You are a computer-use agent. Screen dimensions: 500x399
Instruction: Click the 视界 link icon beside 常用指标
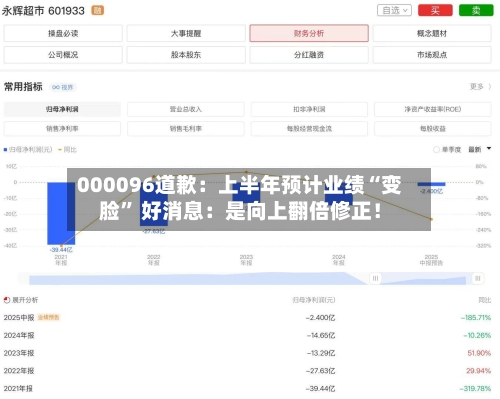tap(63, 87)
